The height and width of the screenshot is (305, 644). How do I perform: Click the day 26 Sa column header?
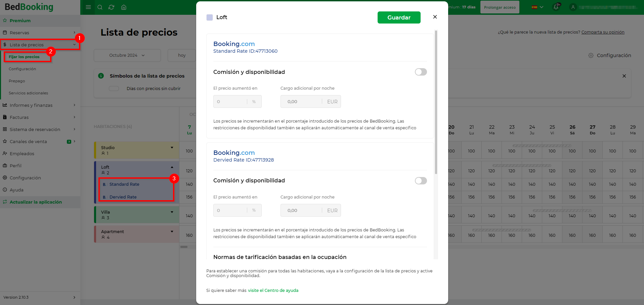pyautogui.click(x=572, y=130)
